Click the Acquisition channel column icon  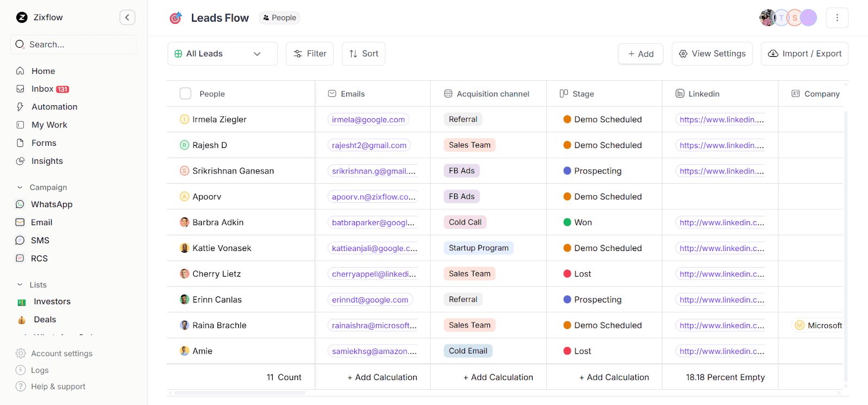click(x=448, y=94)
